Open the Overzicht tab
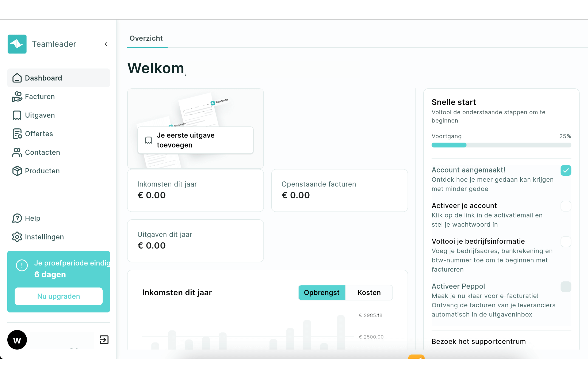This screenshot has width=588, height=378. (x=146, y=38)
